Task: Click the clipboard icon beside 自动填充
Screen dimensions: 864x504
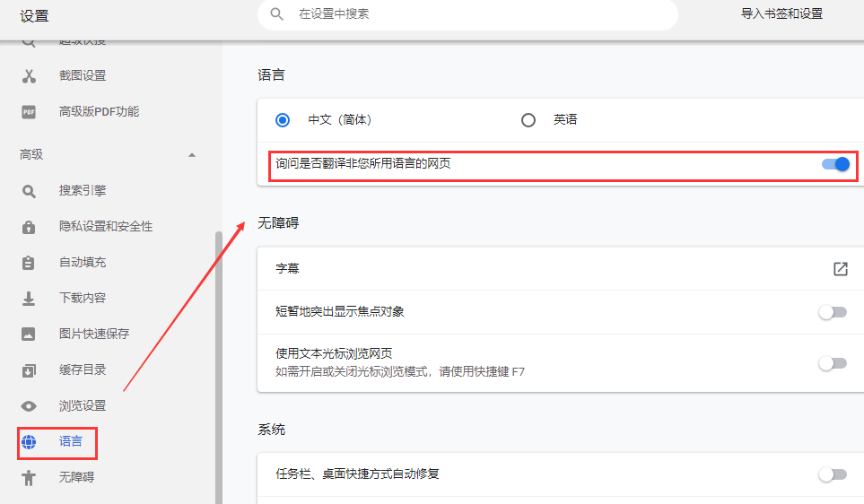Action: (x=29, y=263)
